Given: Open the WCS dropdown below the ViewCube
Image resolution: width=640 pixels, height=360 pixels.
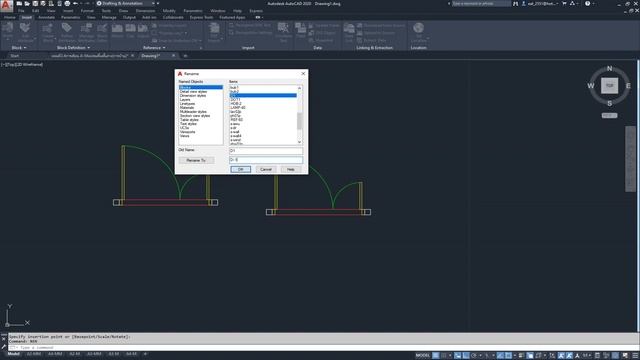Looking at the screenshot, I should [609, 116].
